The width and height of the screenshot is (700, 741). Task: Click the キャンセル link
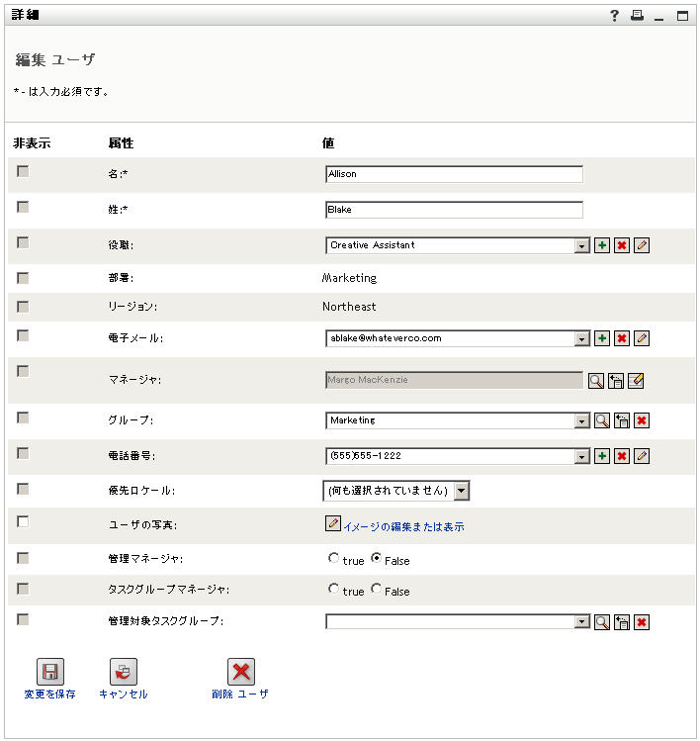click(x=124, y=695)
